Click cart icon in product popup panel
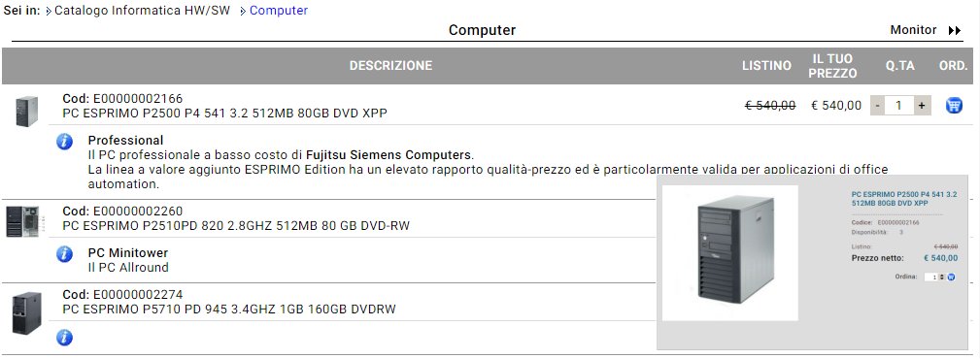 tap(951, 277)
